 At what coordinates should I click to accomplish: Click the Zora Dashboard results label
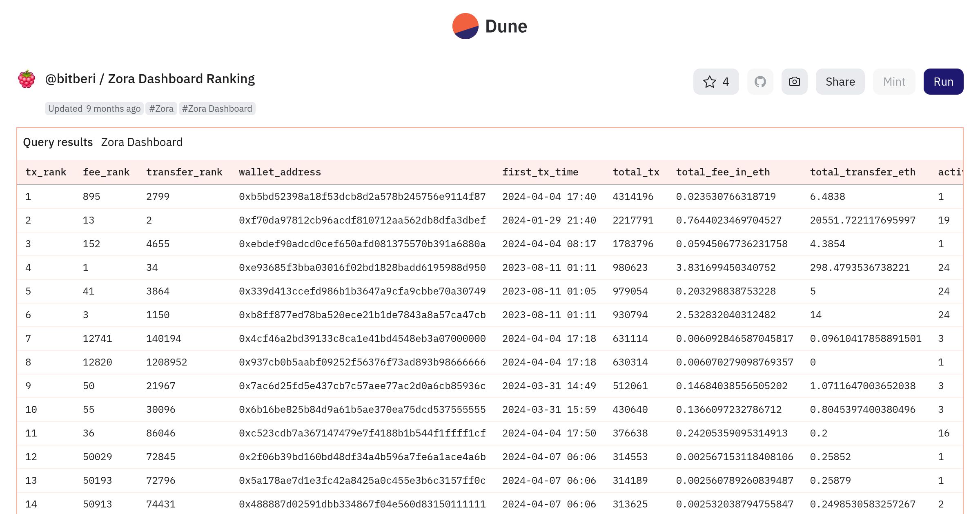(142, 142)
